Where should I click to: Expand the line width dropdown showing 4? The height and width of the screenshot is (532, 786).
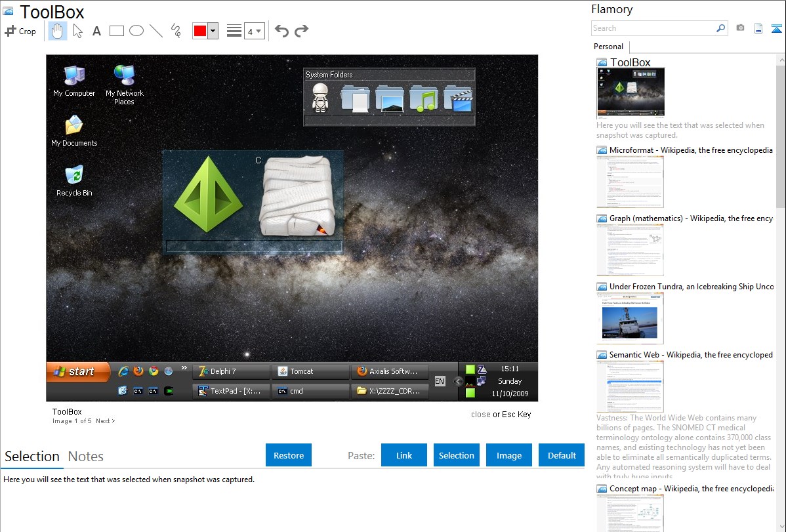click(x=254, y=31)
